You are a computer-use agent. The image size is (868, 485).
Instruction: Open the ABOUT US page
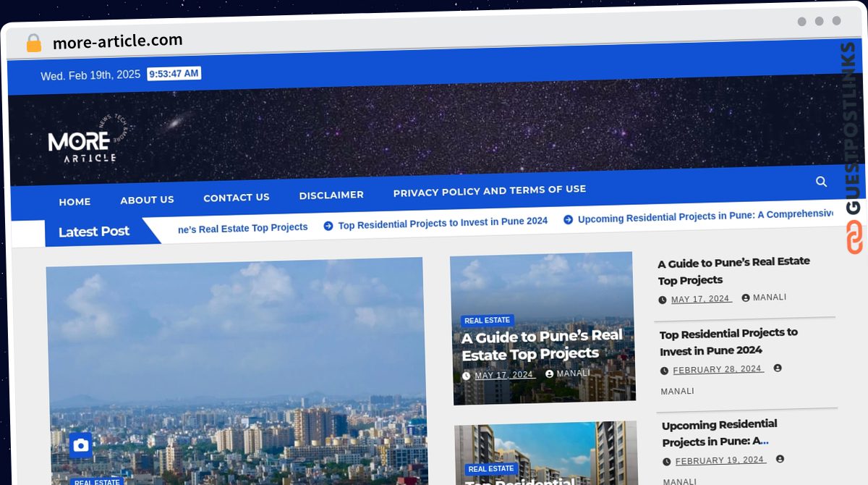click(x=147, y=200)
